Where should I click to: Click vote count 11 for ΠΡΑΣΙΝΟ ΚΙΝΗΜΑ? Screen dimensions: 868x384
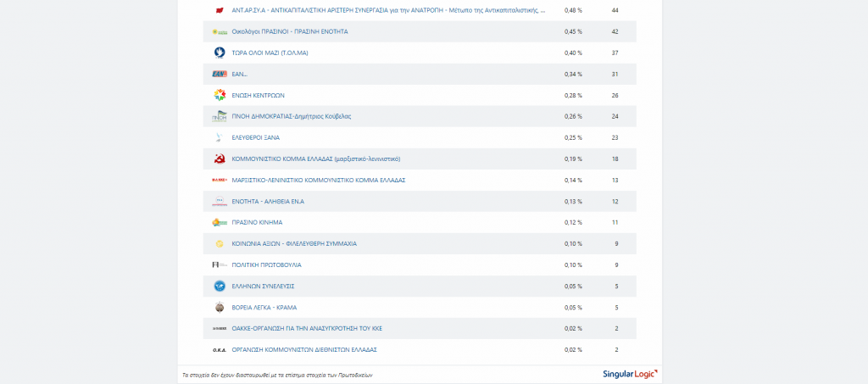[615, 222]
